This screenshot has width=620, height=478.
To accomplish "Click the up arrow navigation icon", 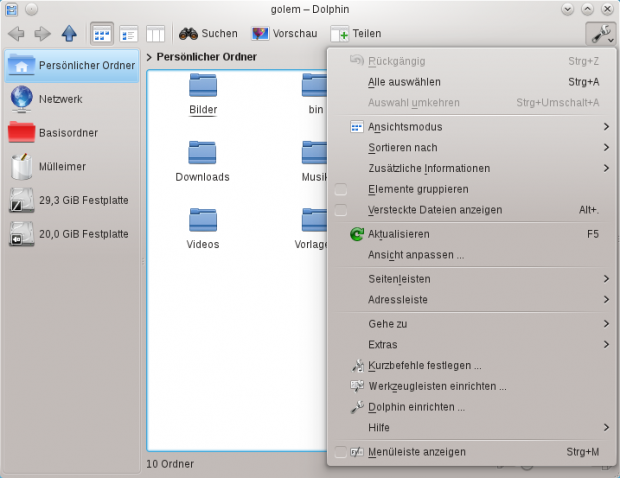I will (69, 34).
